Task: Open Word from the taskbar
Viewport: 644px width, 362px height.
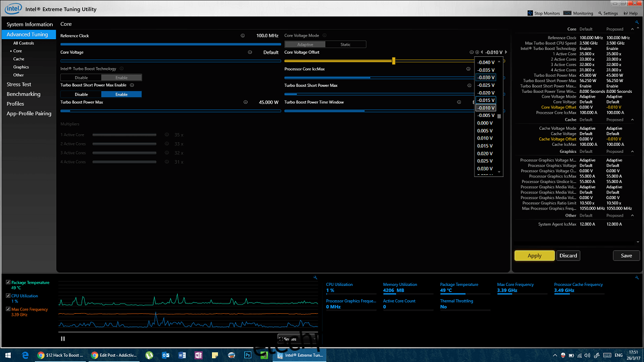Action: (x=181, y=355)
